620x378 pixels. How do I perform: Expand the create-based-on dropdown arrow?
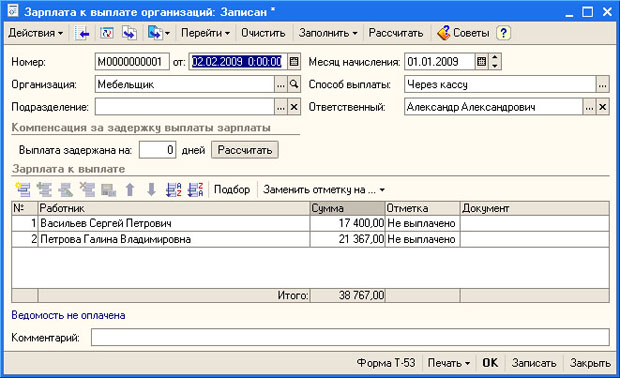[x=167, y=33]
